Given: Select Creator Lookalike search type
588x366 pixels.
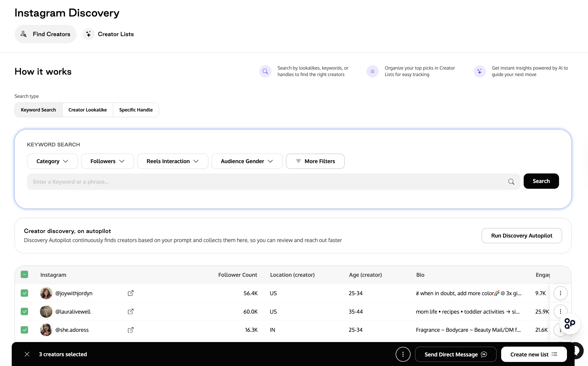Looking at the screenshot, I should (88, 110).
